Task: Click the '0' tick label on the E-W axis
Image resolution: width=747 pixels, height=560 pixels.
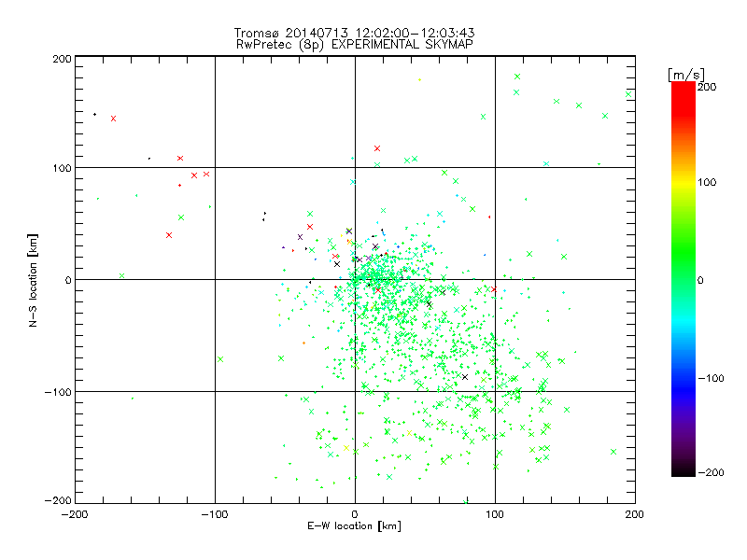Action: pyautogui.click(x=355, y=514)
